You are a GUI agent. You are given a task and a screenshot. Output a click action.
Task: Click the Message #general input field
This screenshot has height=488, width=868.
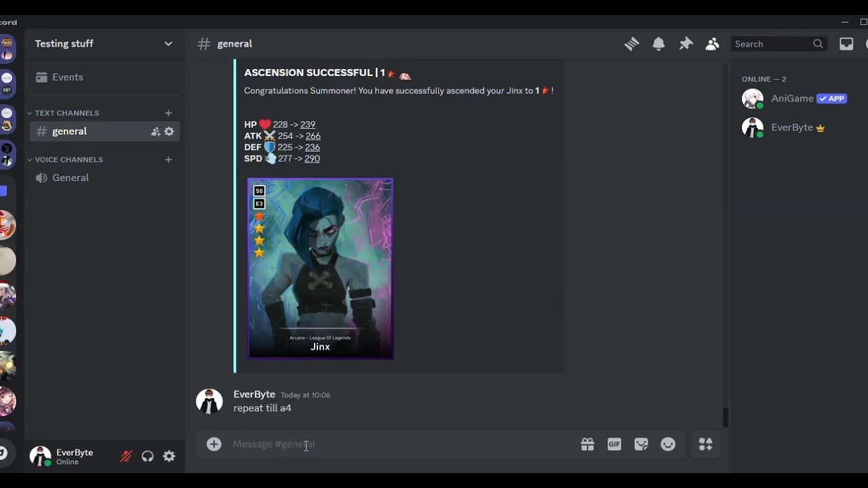coord(393,445)
